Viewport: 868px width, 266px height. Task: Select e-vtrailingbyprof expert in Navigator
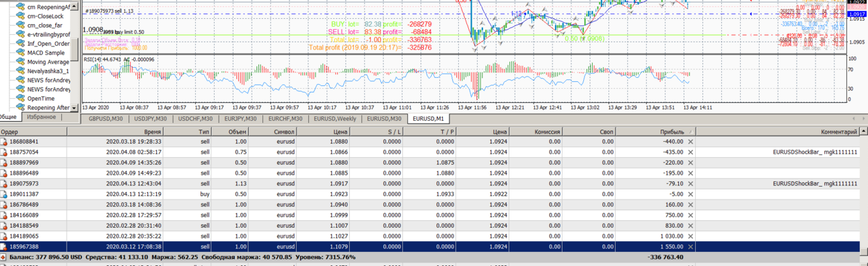(x=48, y=34)
